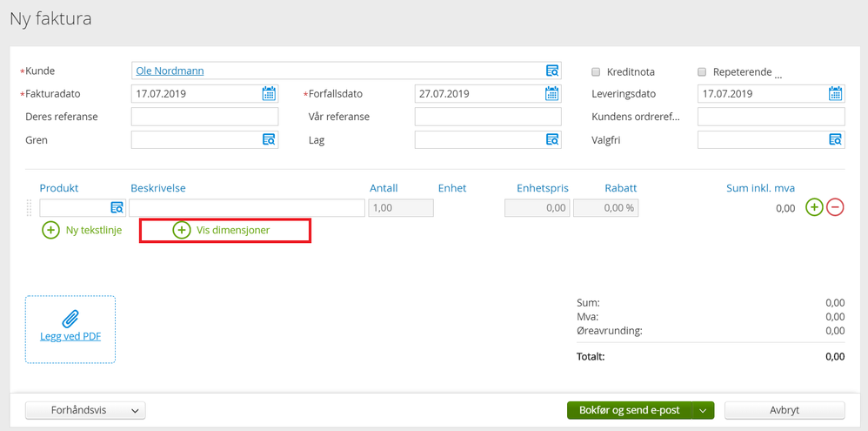The height and width of the screenshot is (431, 868).
Task: Click the Vår referanse input field
Action: tap(488, 117)
